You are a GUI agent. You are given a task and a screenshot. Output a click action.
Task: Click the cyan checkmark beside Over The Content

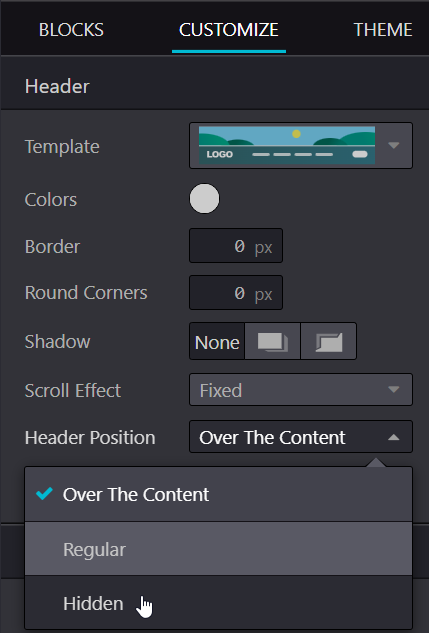coord(44,494)
